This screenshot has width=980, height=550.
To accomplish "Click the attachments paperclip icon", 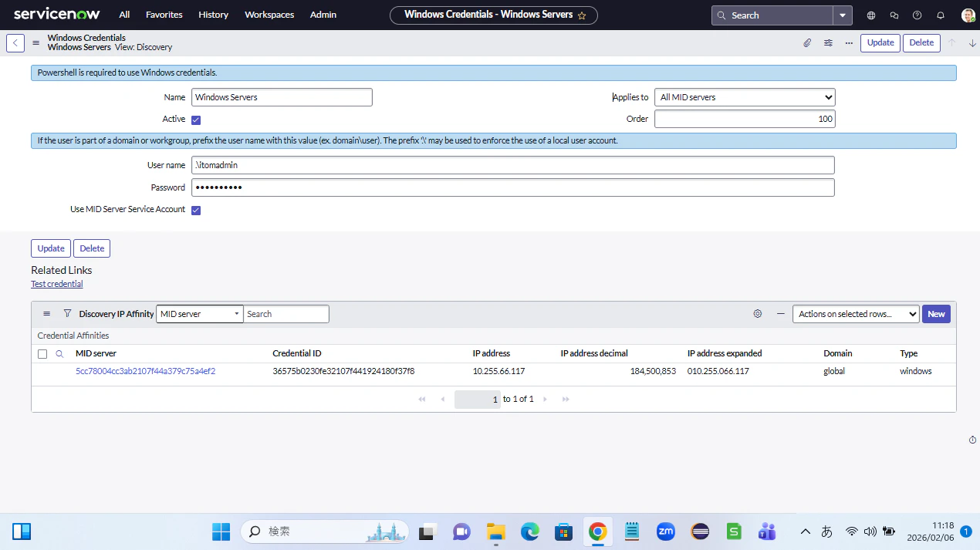I will click(x=807, y=43).
